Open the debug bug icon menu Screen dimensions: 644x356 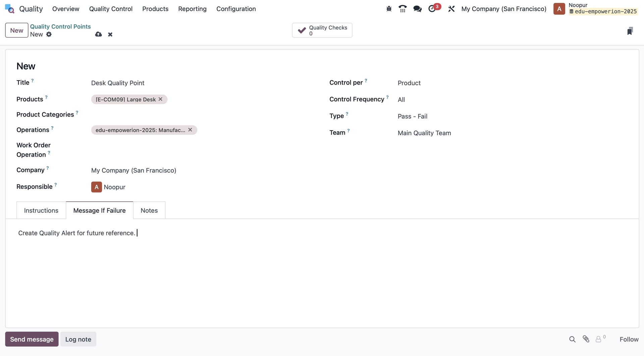coord(389,9)
